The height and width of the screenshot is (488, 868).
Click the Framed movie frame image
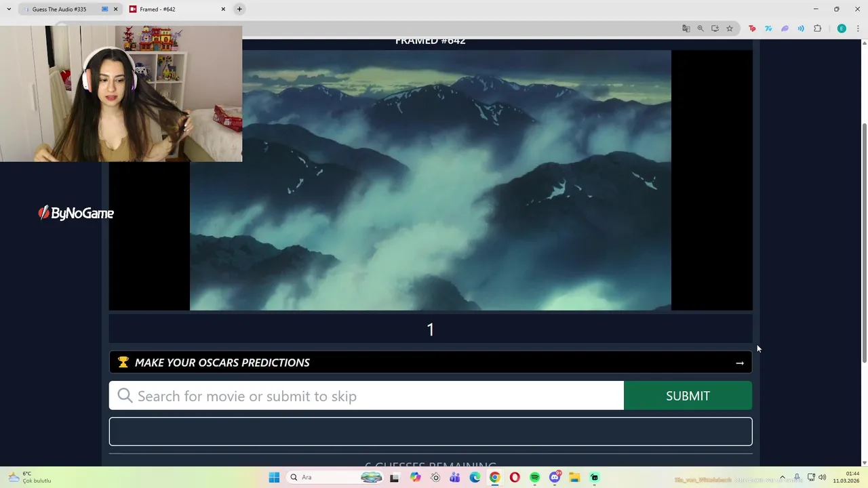coord(431,180)
